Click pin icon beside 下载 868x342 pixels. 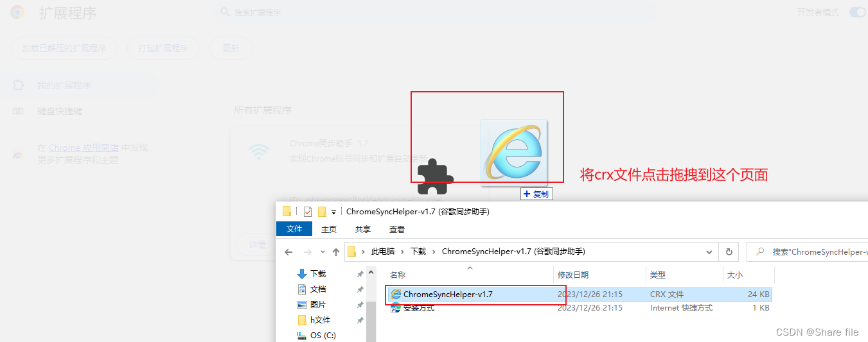click(x=360, y=274)
